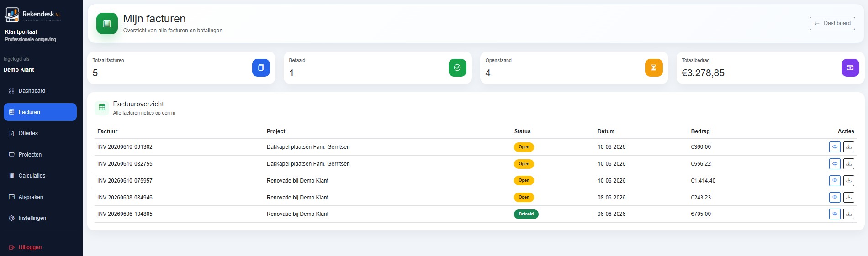View invoice INV-20260610-082755 with eye icon

835,164
